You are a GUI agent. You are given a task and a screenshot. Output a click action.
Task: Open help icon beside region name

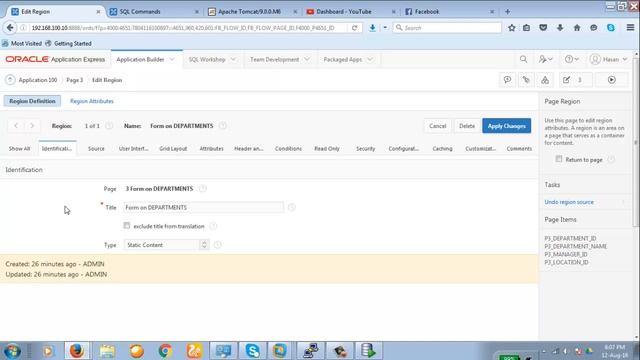(222, 126)
